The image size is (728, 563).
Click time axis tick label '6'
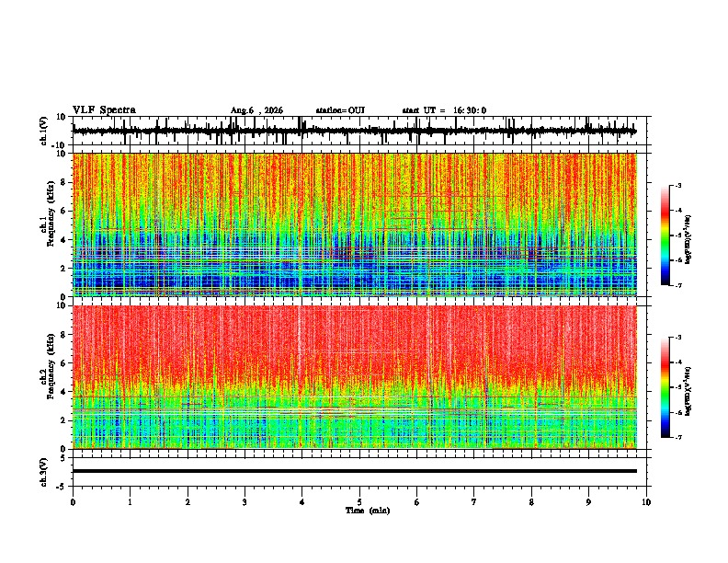click(417, 502)
